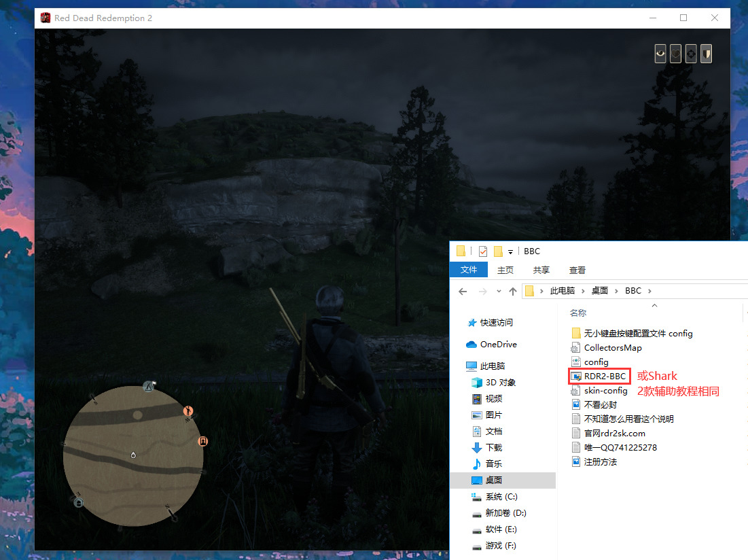Click the yellow folder icon of config folder
The width and height of the screenshot is (748, 560).
[576, 333]
